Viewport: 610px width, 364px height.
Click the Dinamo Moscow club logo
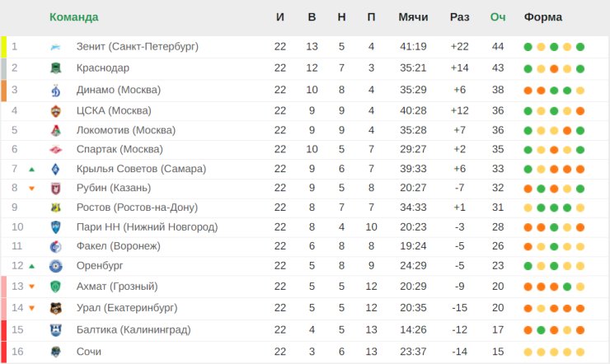click(x=55, y=90)
